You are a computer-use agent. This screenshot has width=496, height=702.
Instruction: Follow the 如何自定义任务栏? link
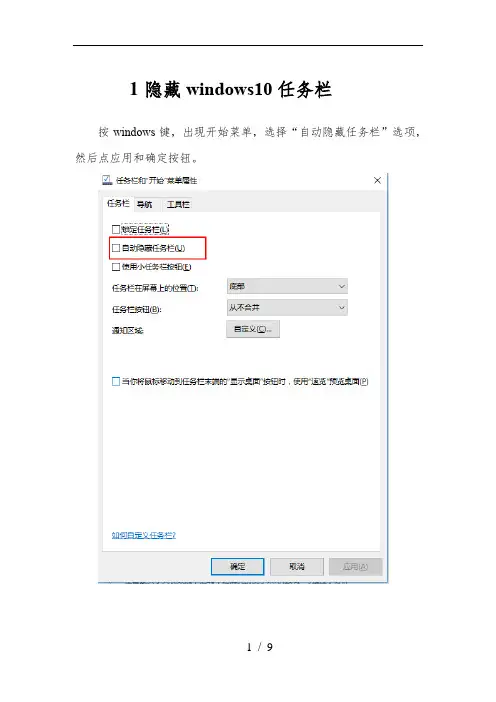click(x=144, y=535)
